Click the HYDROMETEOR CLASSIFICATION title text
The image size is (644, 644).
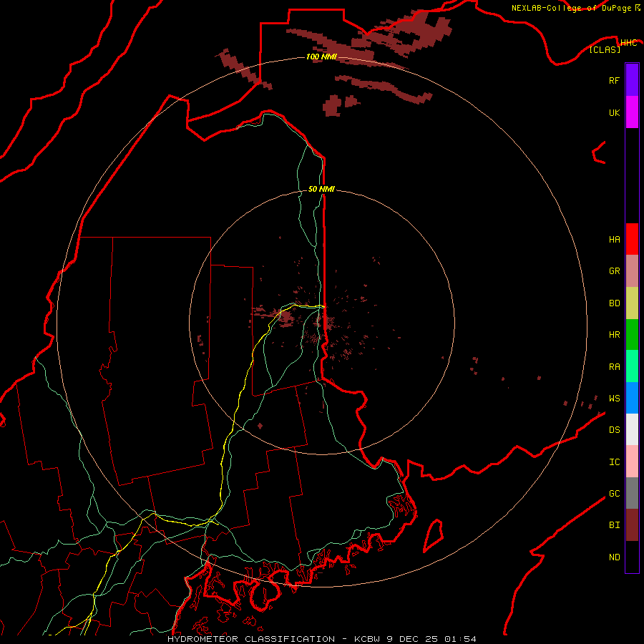pos(251,639)
